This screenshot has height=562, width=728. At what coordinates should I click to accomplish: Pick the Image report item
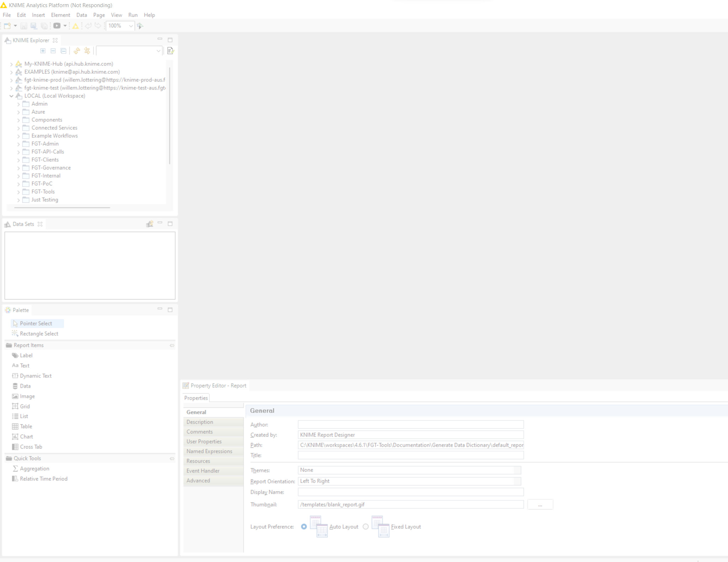click(23, 396)
